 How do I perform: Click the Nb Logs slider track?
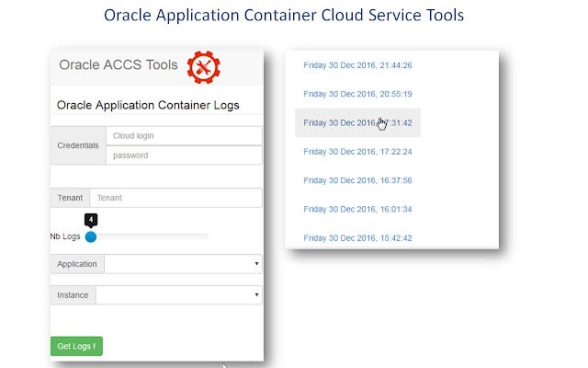tap(149, 236)
